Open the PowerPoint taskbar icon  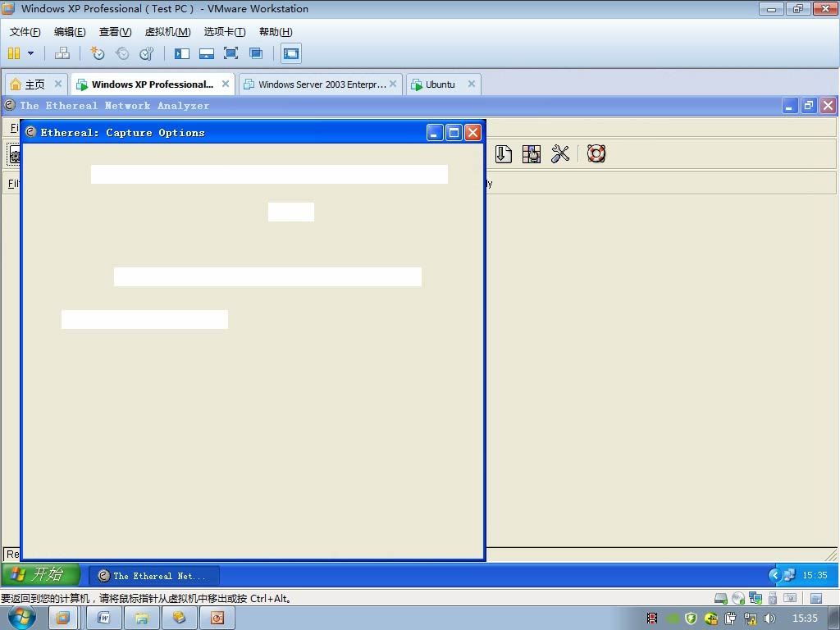tap(217, 619)
